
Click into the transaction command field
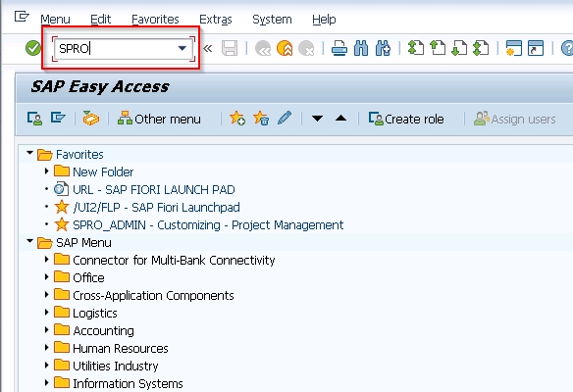(116, 48)
